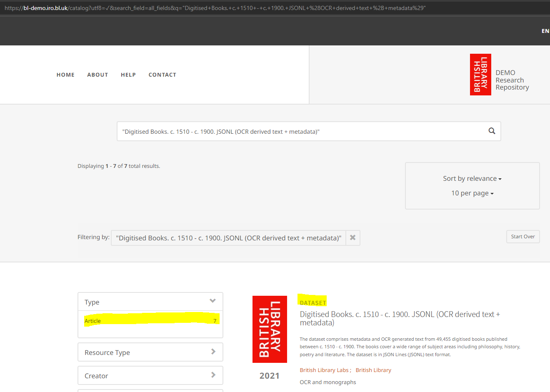Open the Contact page
This screenshot has width=550, height=392.
pos(162,75)
